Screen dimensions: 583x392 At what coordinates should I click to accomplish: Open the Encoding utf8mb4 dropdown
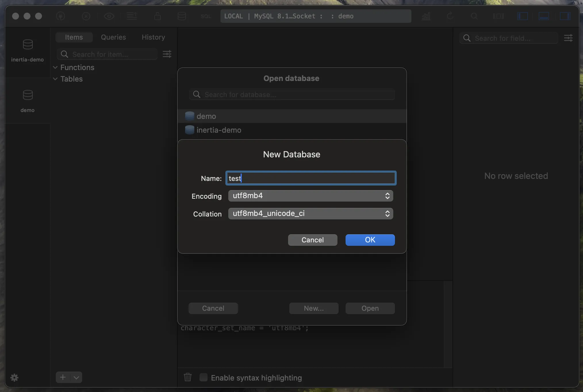click(x=310, y=196)
